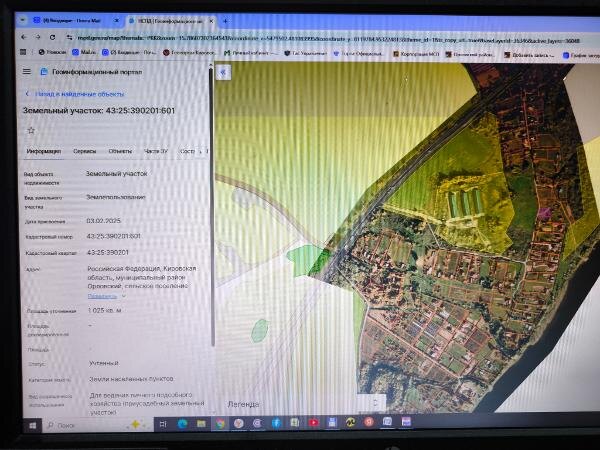Open the Информация tab

tap(44, 151)
